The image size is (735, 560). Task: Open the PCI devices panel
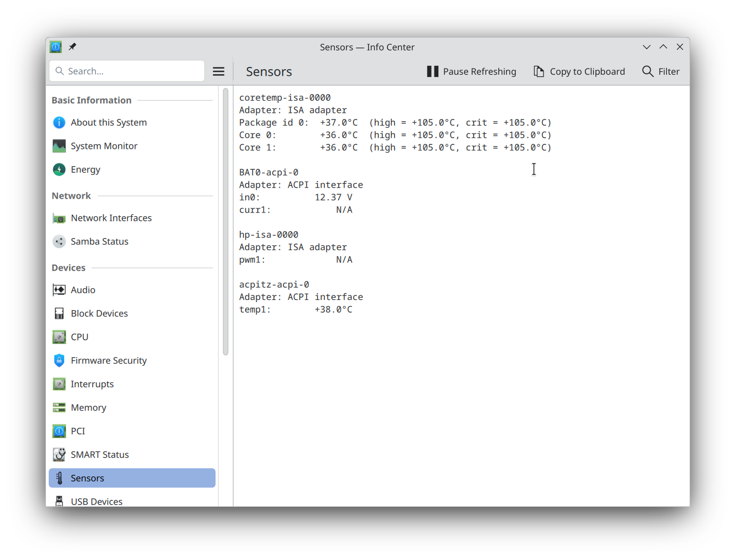click(77, 431)
